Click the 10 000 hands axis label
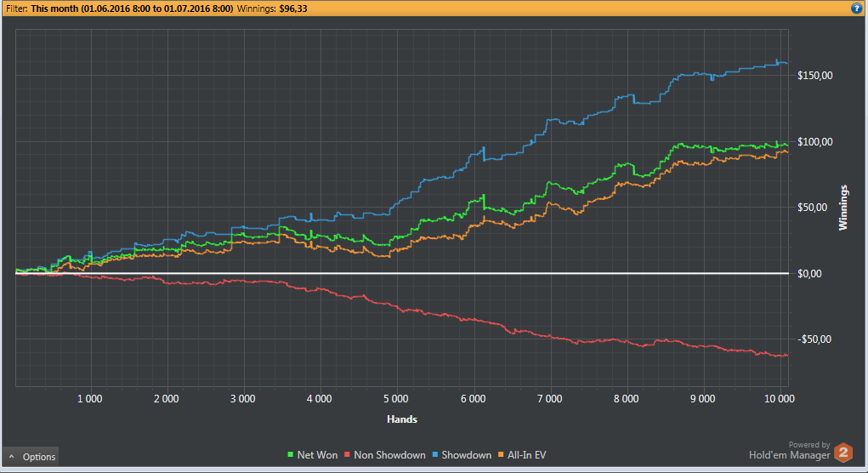Image resolution: width=868 pixels, height=473 pixels. click(780, 399)
